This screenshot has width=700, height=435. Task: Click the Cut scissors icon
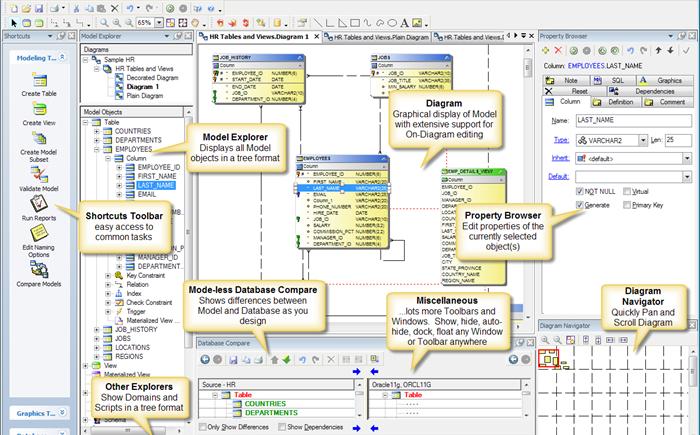[76, 8]
